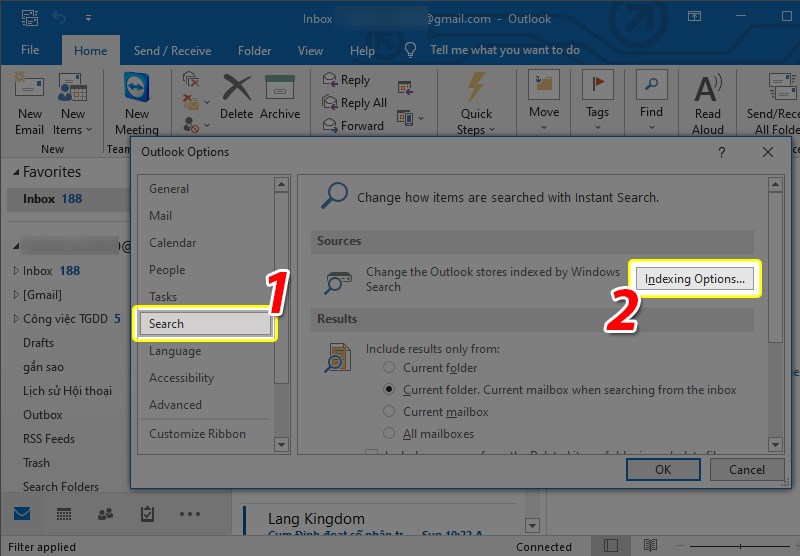The image size is (800, 556).
Task: Switch to the Folder tab
Action: [x=254, y=50]
